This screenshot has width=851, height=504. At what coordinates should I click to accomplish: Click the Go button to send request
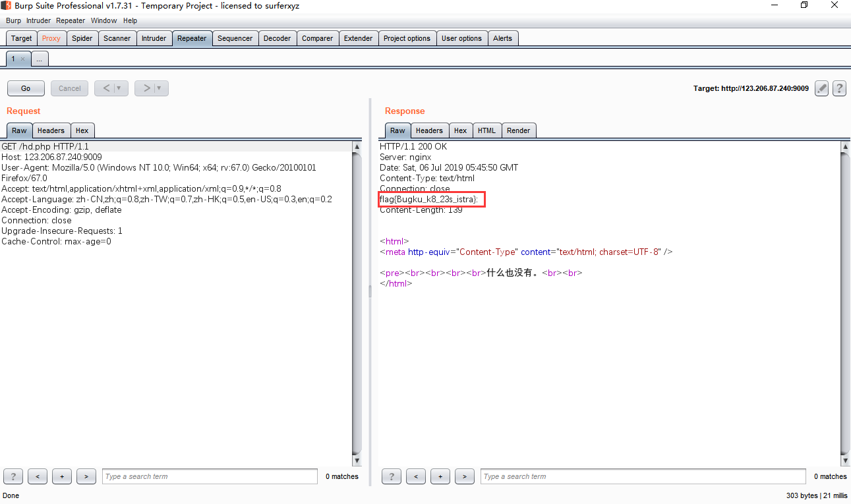click(x=26, y=88)
